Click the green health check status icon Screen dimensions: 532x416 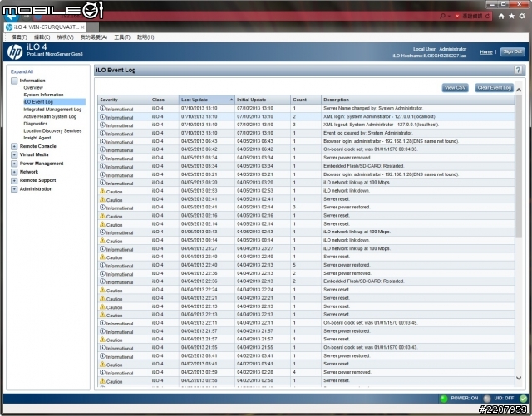524,399
